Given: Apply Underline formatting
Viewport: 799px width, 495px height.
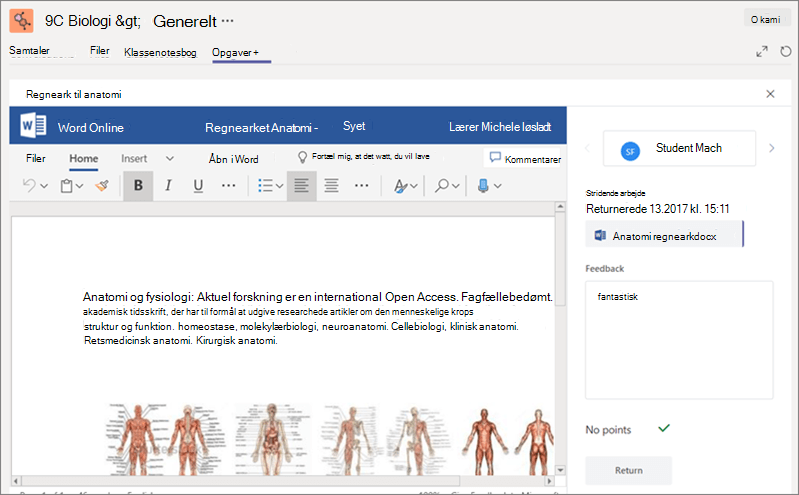Looking at the screenshot, I should pos(198,186).
